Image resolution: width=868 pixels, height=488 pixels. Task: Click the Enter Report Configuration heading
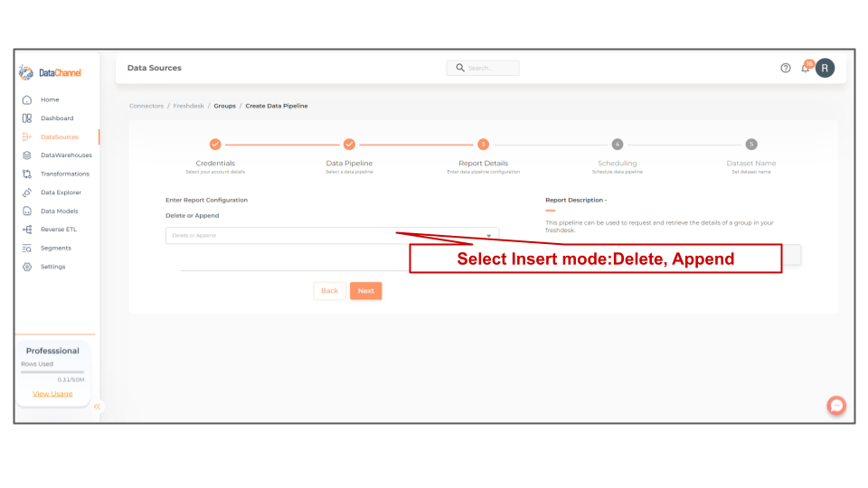[206, 201]
